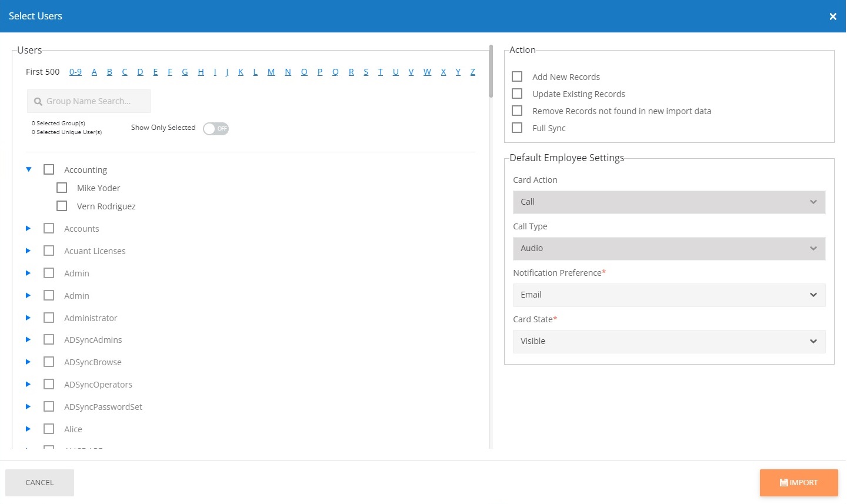Click the Cancel button
This screenshot has height=504, width=847.
39,483
